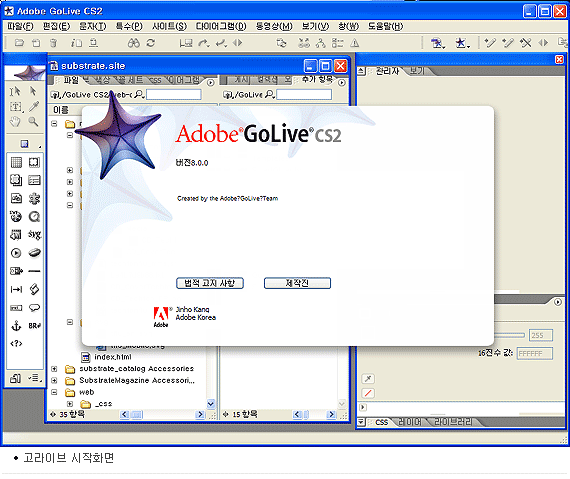Screen dimensions: 570x479
Task: Expand the substrate_catalog Accessories folder
Action: 54,369
